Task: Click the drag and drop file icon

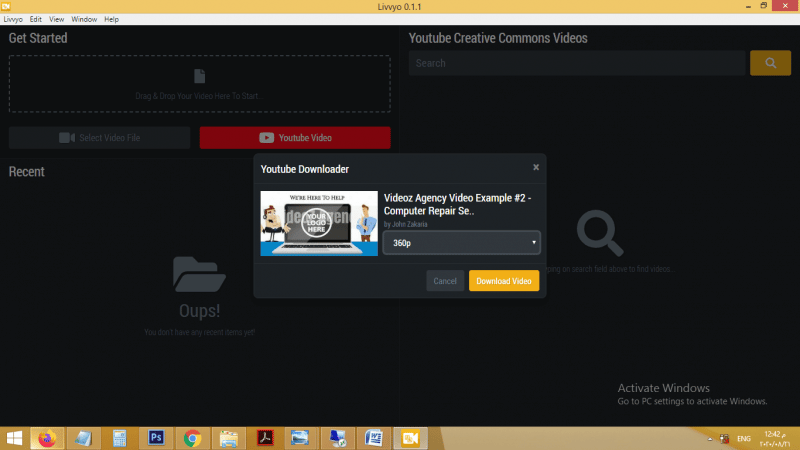Action: click(199, 76)
